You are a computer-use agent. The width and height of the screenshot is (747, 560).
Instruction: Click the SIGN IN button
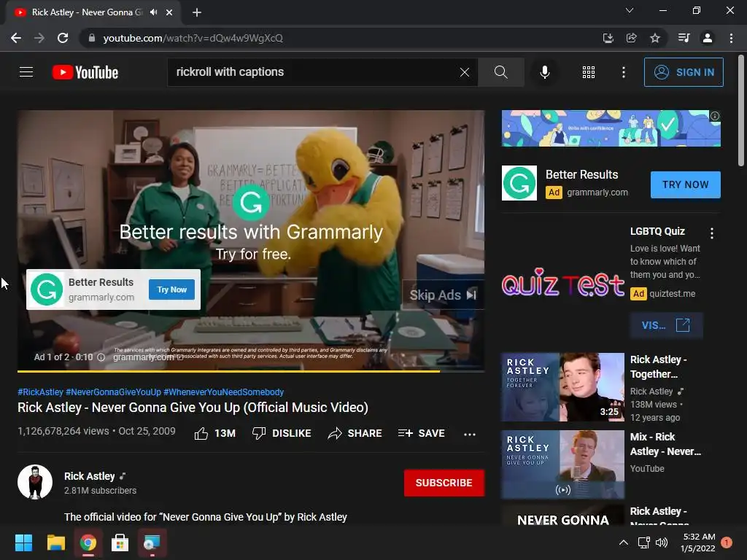683,72
